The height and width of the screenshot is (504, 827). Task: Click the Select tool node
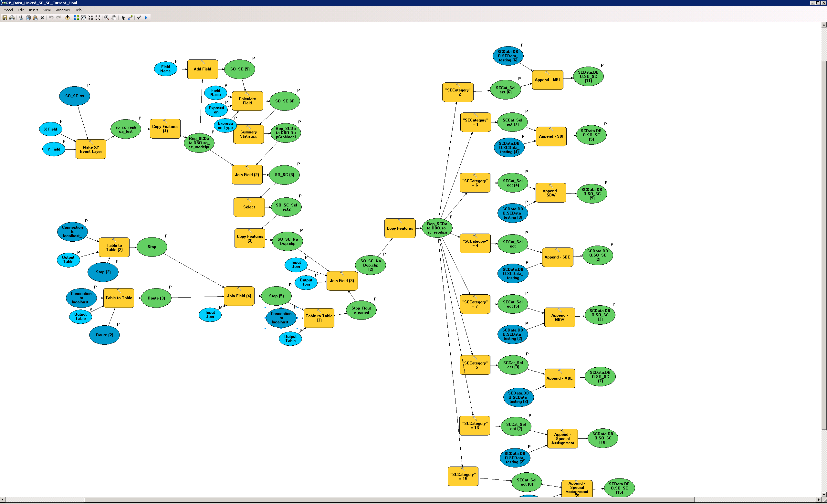coord(249,207)
